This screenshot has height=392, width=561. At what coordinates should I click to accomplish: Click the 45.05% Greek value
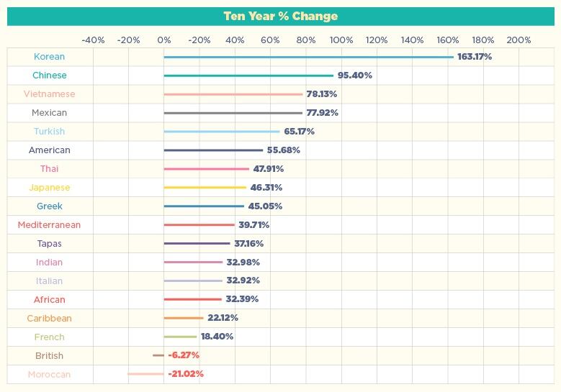tap(265, 206)
